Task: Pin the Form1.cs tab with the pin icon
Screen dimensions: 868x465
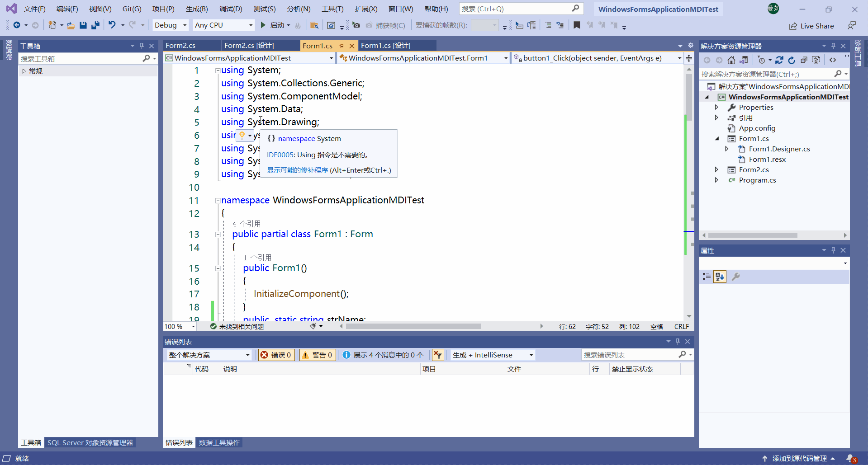Action: coord(342,46)
